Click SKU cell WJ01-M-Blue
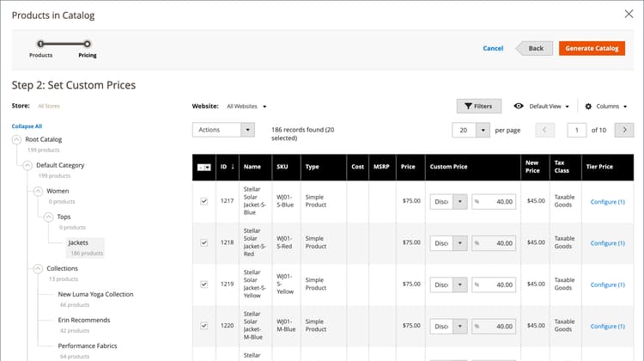This screenshot has width=644, height=361. [x=286, y=325]
